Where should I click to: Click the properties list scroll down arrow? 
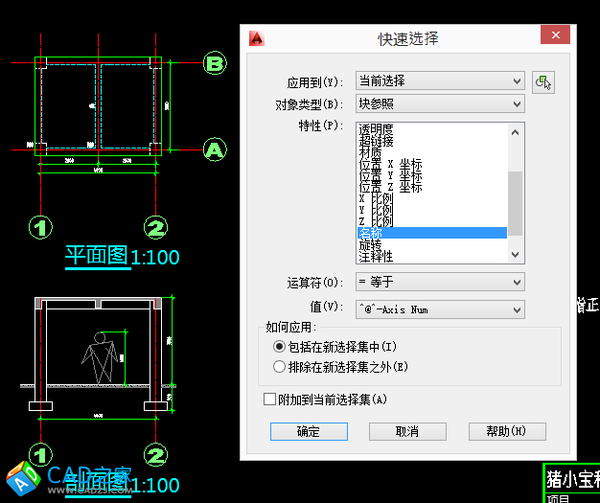(x=515, y=255)
